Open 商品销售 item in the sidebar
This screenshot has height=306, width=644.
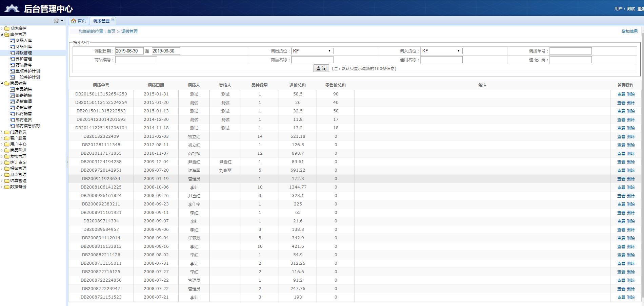[x=24, y=89]
